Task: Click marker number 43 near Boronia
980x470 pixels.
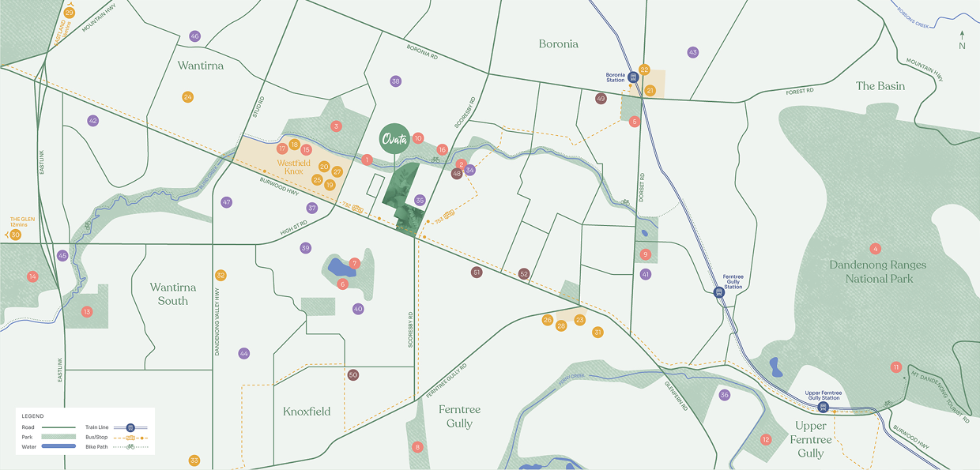Action: 693,52
